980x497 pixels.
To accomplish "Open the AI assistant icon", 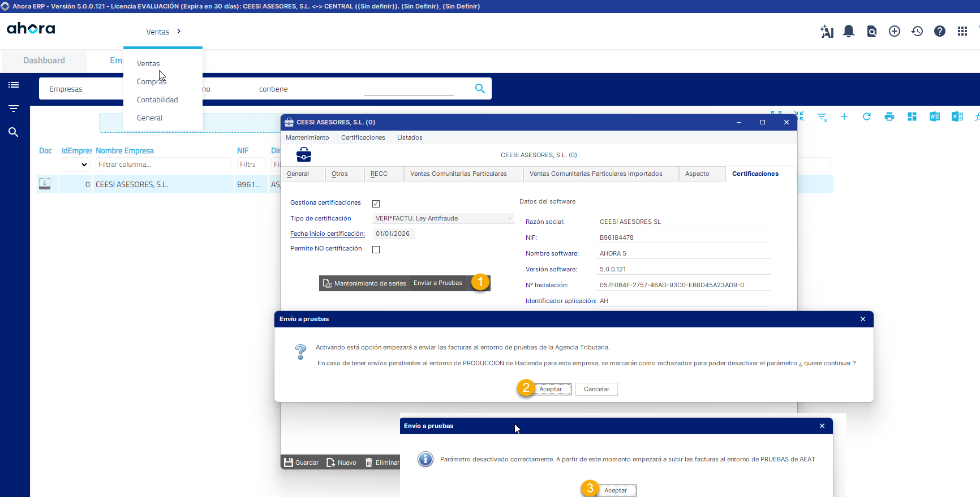I will tap(827, 32).
